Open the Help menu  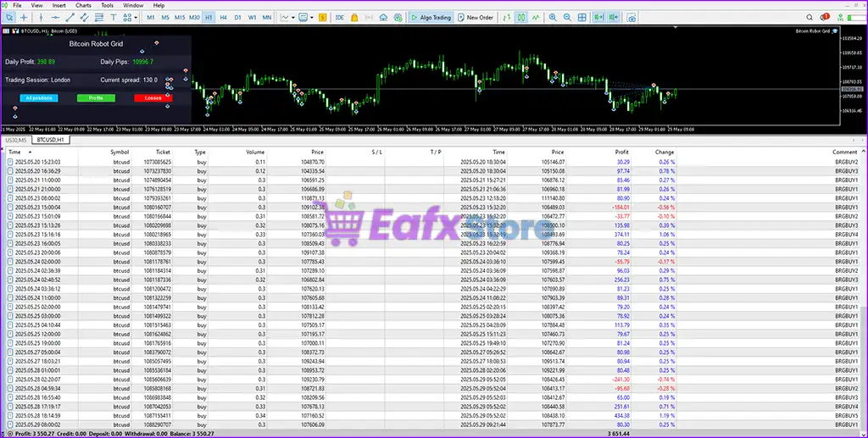click(x=159, y=5)
